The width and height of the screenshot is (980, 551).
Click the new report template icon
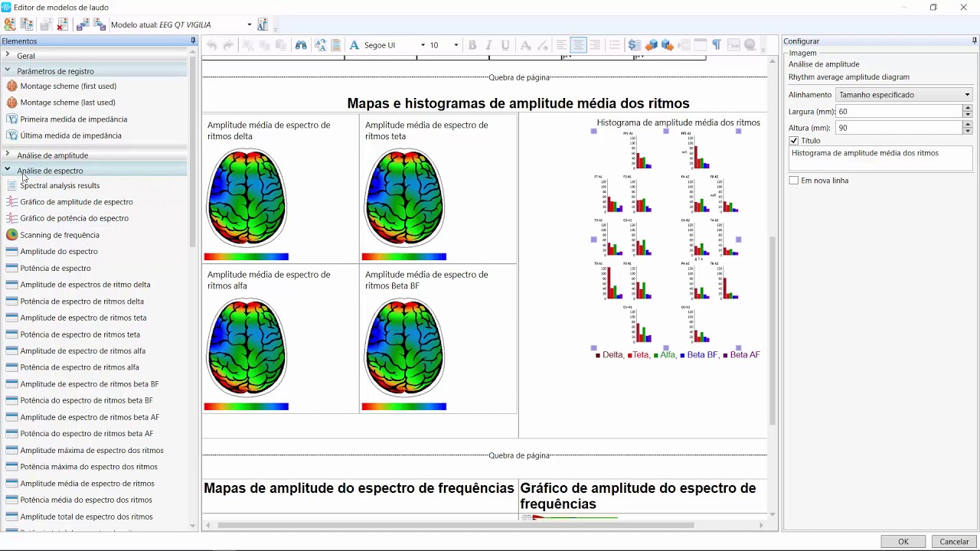coord(10,24)
